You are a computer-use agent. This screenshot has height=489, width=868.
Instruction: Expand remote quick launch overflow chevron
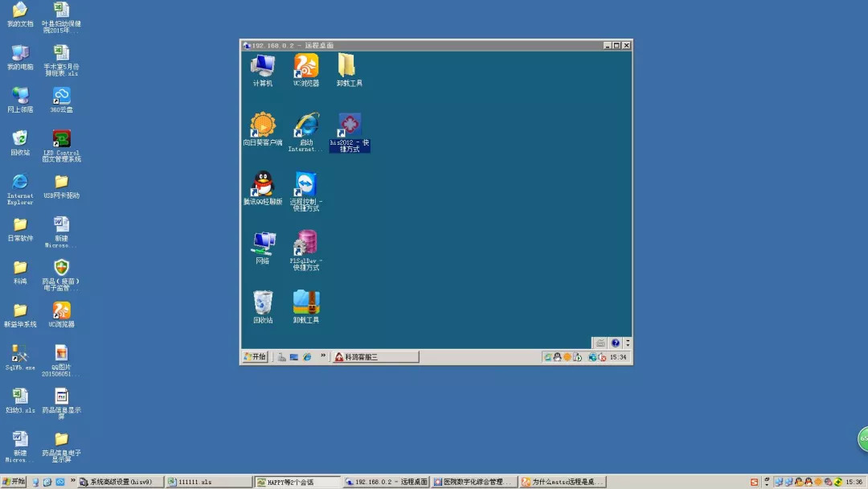(x=323, y=356)
